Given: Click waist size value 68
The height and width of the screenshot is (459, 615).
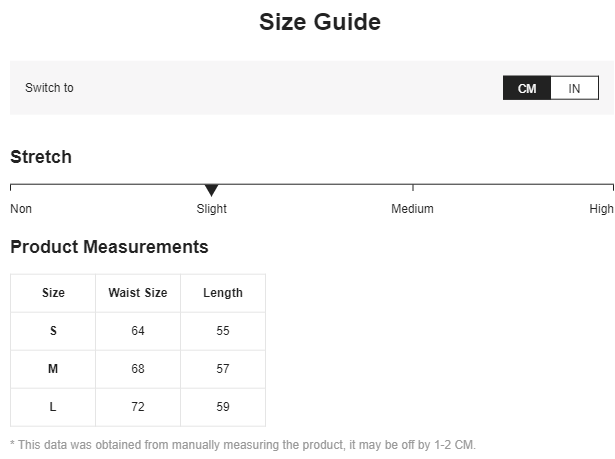Looking at the screenshot, I should pos(138,369).
